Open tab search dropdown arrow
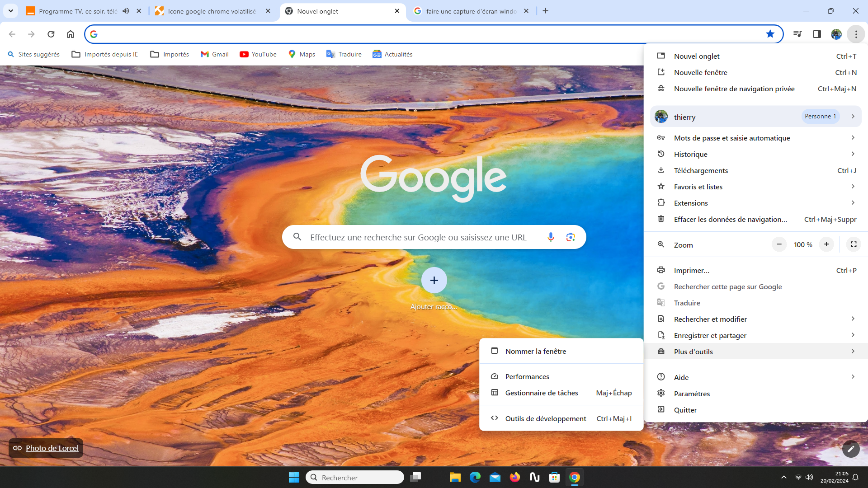The image size is (868, 488). point(10,11)
